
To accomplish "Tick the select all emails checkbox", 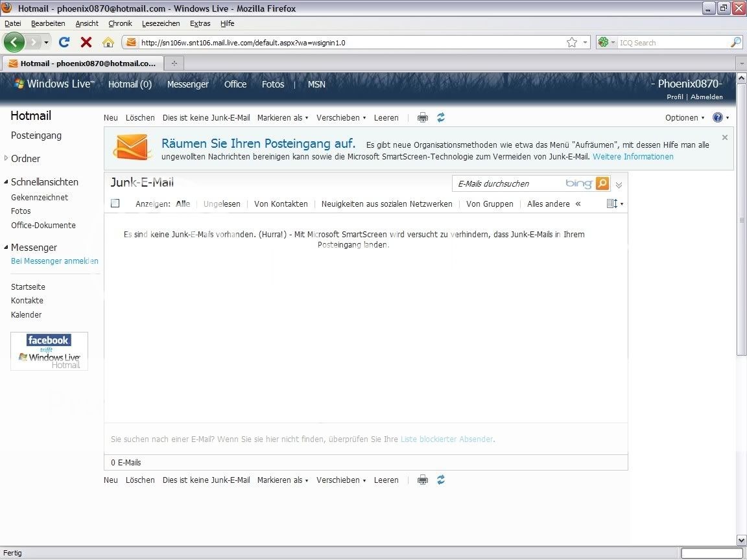I will point(115,204).
